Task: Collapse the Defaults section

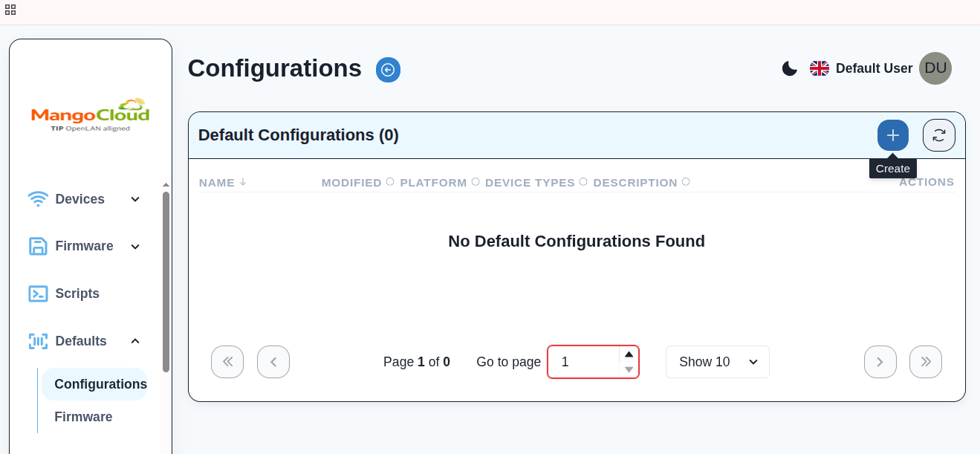Action: pyautogui.click(x=134, y=341)
